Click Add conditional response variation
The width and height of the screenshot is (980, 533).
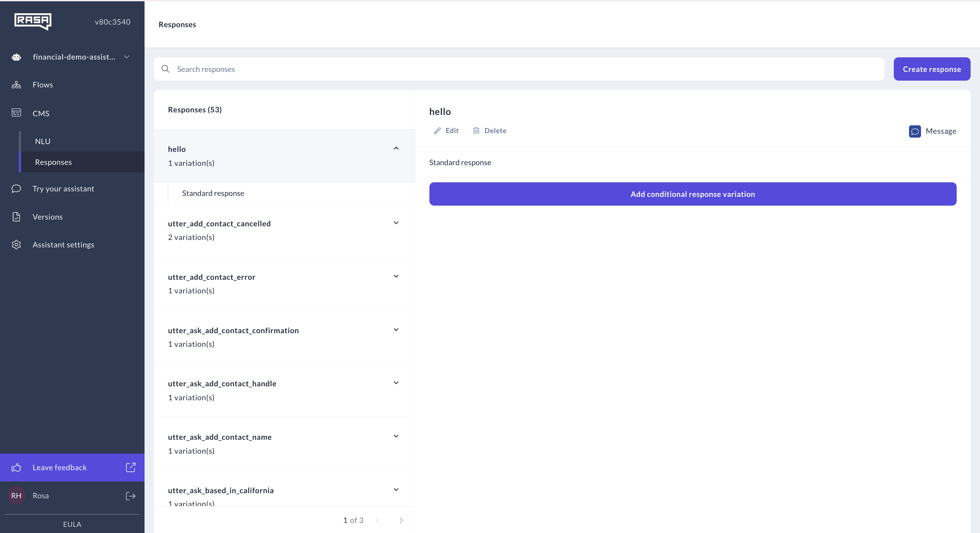693,194
